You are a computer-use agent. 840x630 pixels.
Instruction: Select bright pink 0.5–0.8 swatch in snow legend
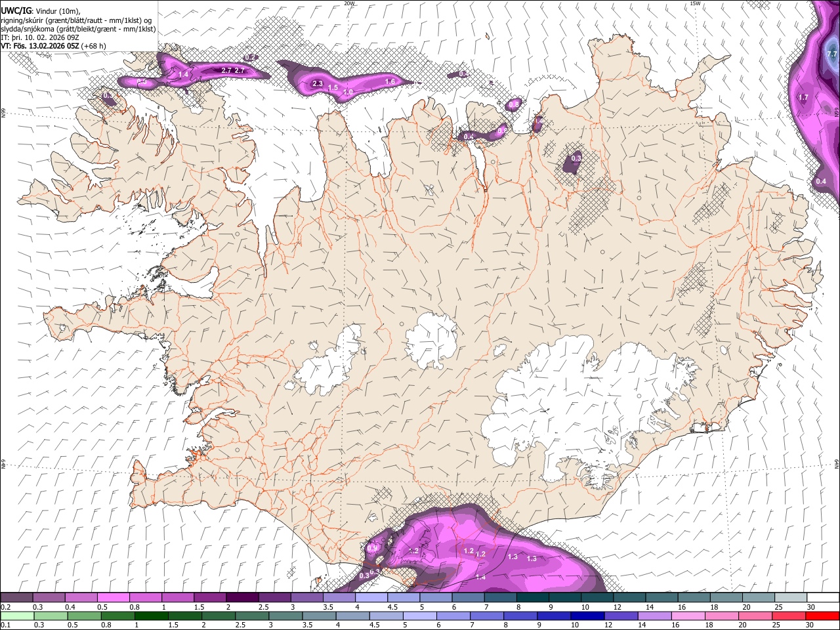coord(114,598)
